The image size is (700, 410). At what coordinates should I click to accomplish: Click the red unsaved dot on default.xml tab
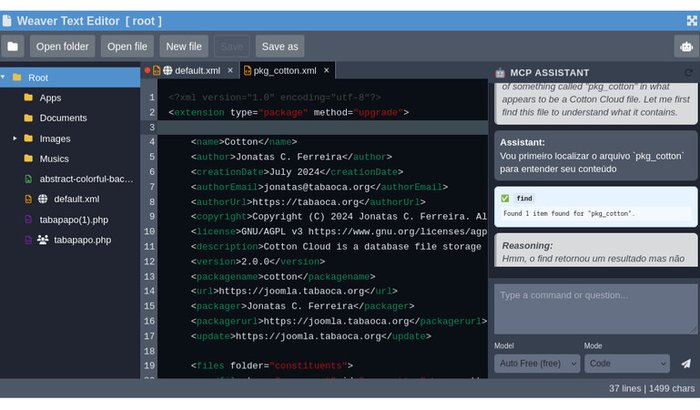pyautogui.click(x=147, y=71)
